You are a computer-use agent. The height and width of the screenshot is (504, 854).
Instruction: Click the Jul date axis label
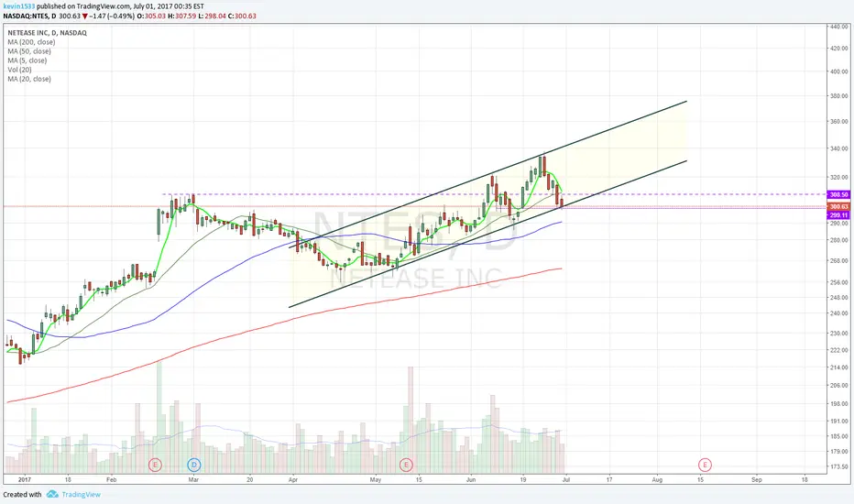tap(566, 480)
